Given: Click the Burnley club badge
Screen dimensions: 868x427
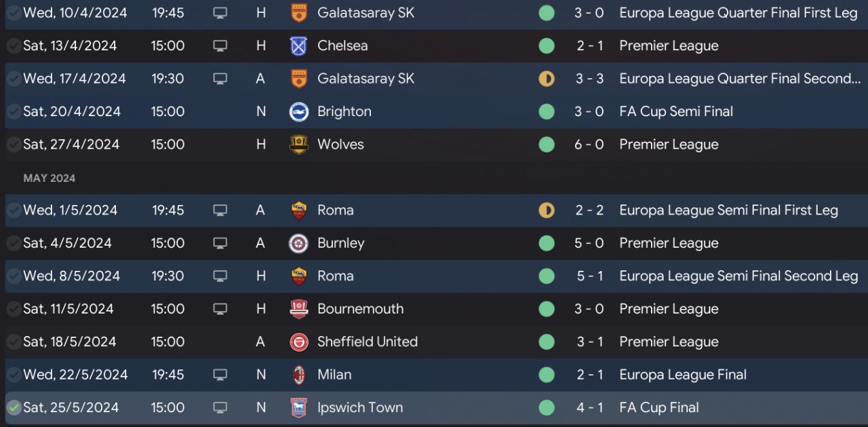Looking at the screenshot, I should [298, 243].
